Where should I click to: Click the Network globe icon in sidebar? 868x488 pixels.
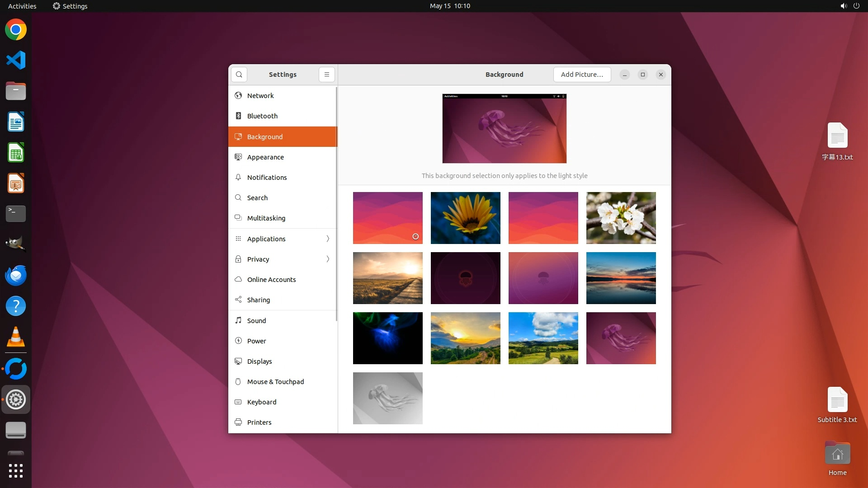tap(238, 95)
